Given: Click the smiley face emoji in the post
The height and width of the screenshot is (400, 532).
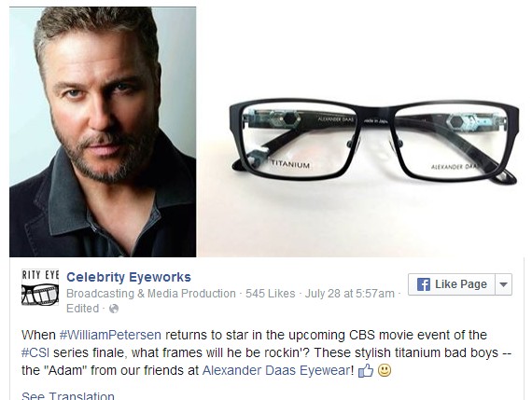Looking at the screenshot, I should 385,370.
